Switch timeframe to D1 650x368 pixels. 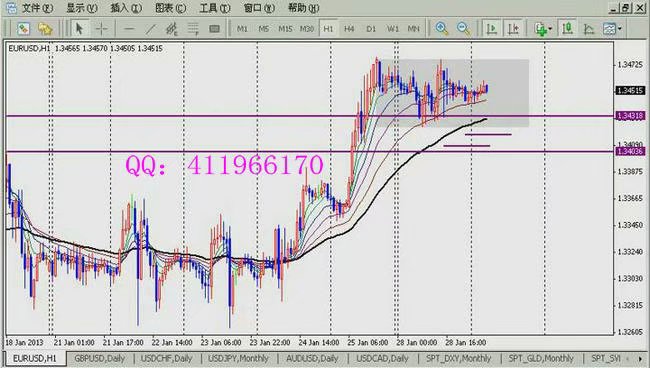pyautogui.click(x=371, y=29)
